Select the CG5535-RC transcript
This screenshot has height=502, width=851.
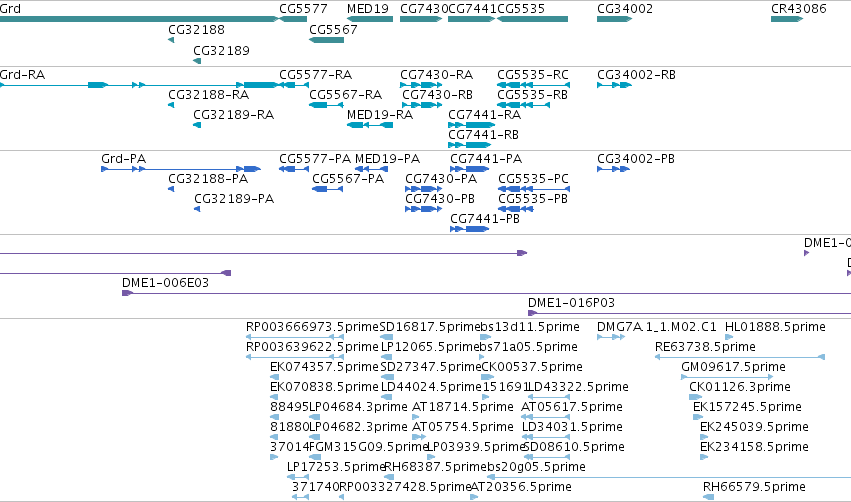(534, 85)
